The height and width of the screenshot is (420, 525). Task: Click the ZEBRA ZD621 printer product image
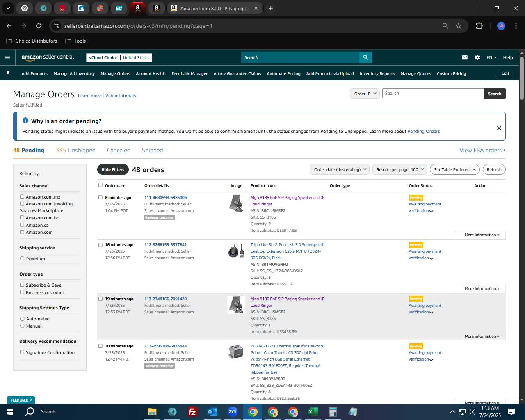click(x=236, y=352)
